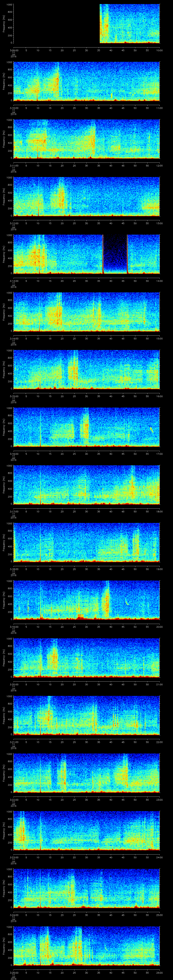Select the spectrogram panel starting at 3:20:00
The image size is (173, 980).
[86, 658]
